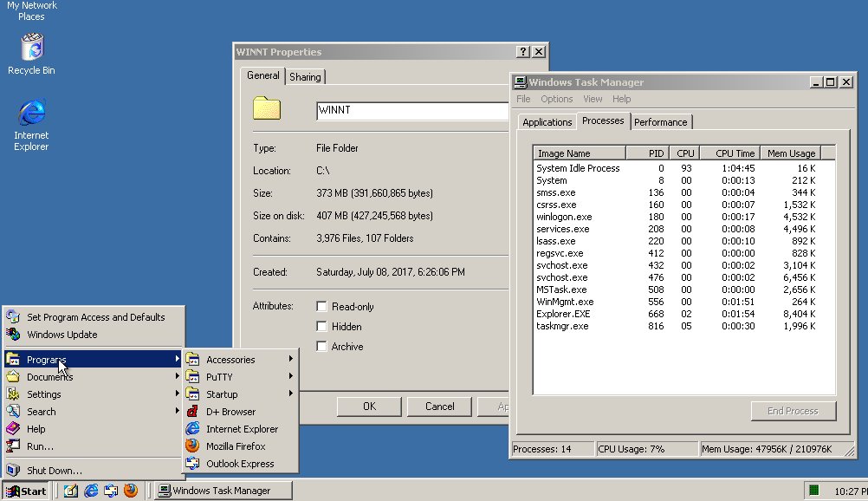Sort processes by Image Name column
868x501 pixels.
[580, 153]
